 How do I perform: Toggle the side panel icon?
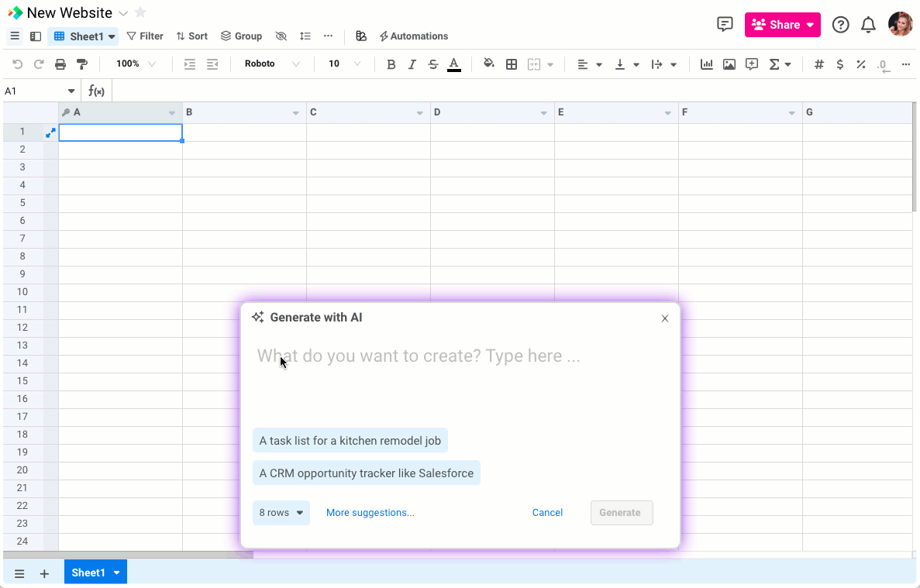pos(36,36)
